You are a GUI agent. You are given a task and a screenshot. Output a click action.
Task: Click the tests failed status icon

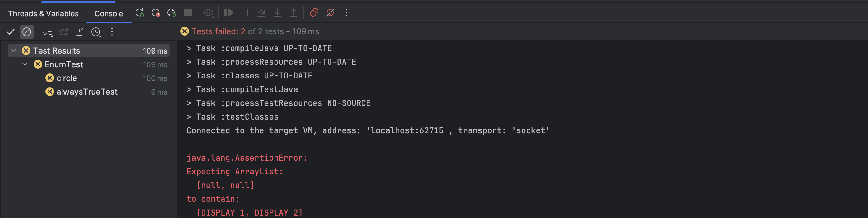(184, 31)
